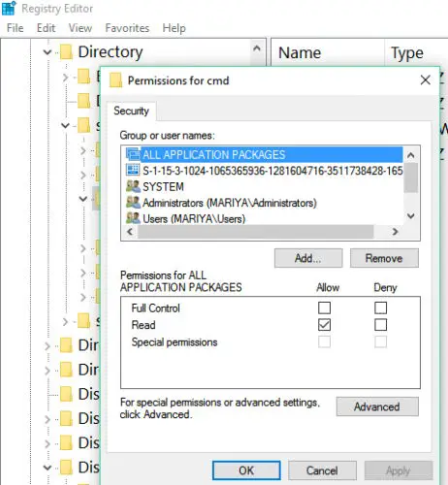Click folder icon of second Dir node
Viewport: 448px width, 485px height.
click(x=66, y=370)
